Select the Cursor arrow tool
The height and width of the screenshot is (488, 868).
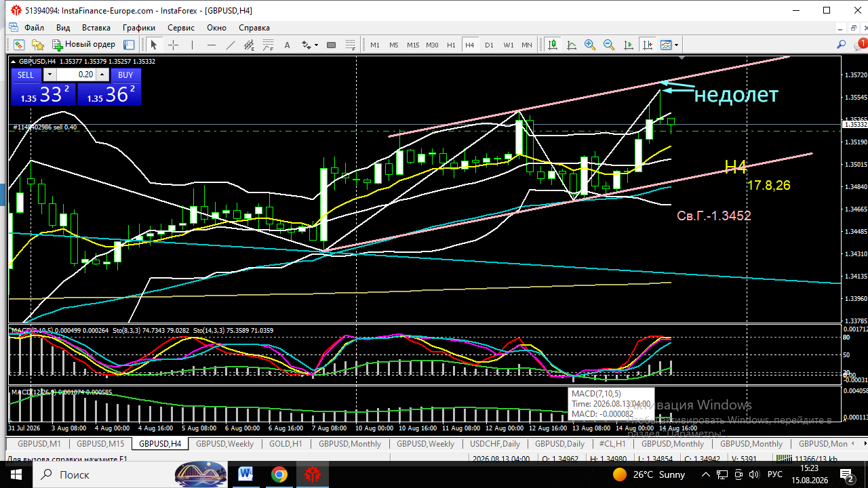pyautogui.click(x=153, y=45)
